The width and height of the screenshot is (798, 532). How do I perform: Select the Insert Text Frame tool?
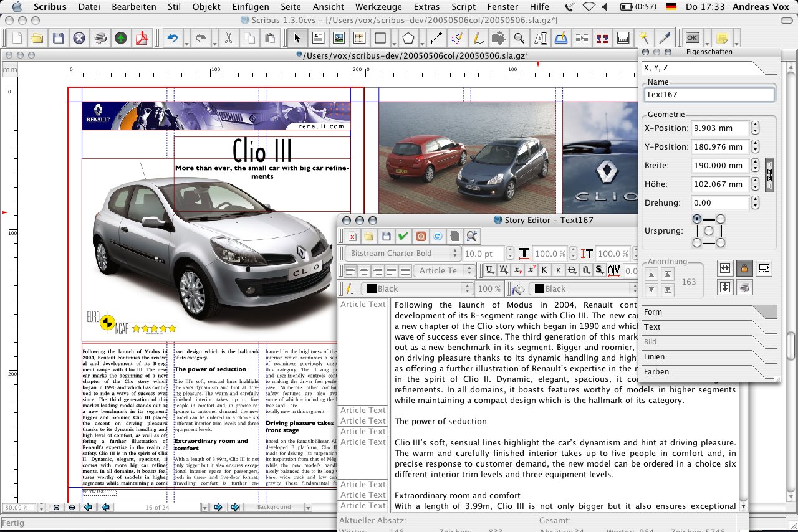tap(319, 38)
